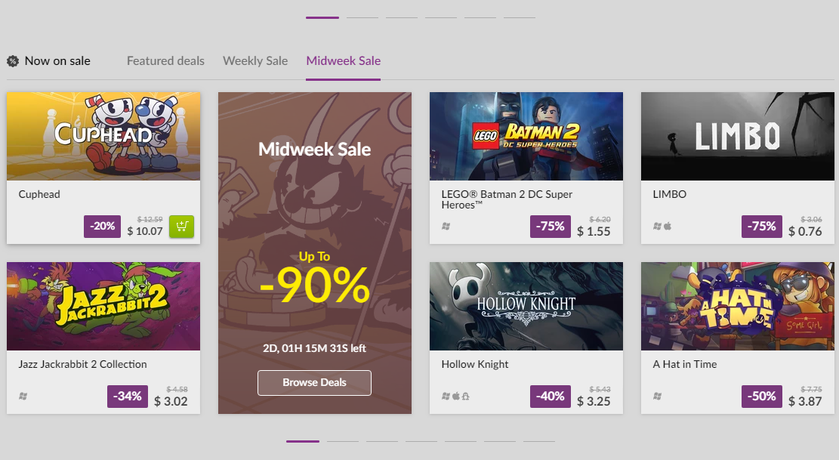Open the LIMBO cover thumbnail
The height and width of the screenshot is (460, 839).
(x=738, y=136)
